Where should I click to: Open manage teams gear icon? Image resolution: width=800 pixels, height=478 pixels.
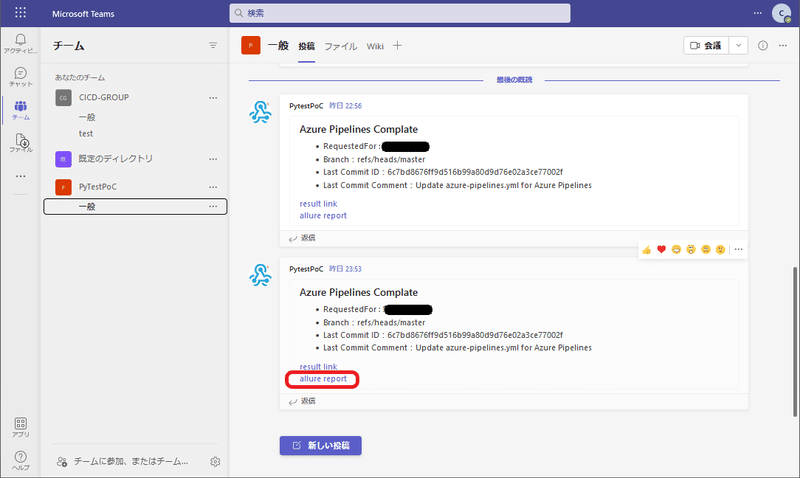[215, 462]
